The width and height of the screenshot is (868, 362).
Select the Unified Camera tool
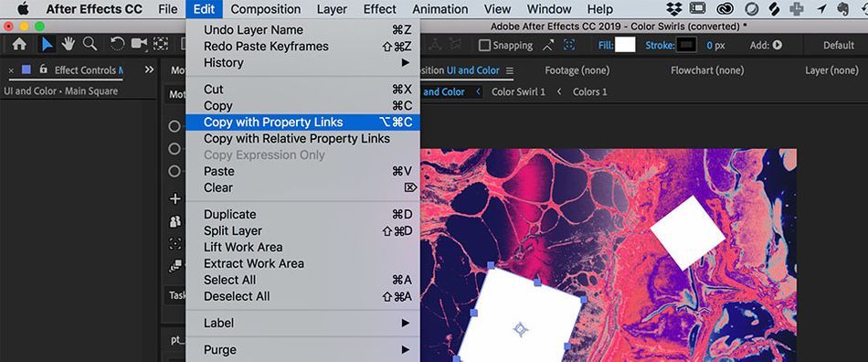(139, 44)
